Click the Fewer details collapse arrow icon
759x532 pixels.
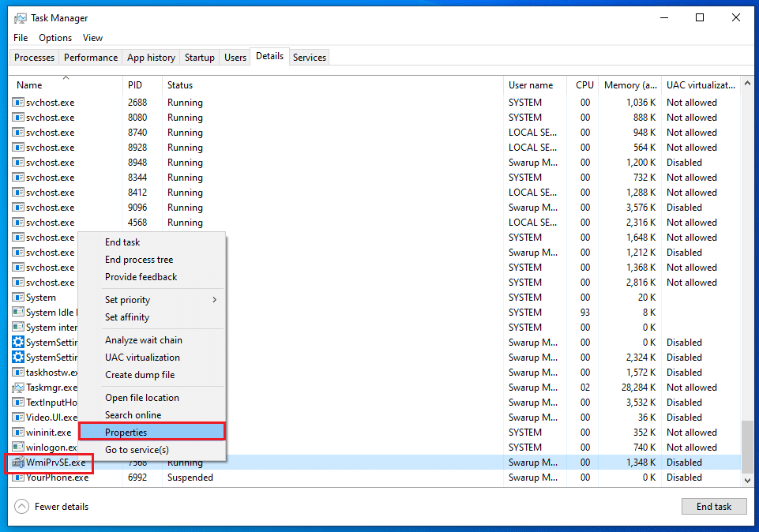click(x=22, y=507)
